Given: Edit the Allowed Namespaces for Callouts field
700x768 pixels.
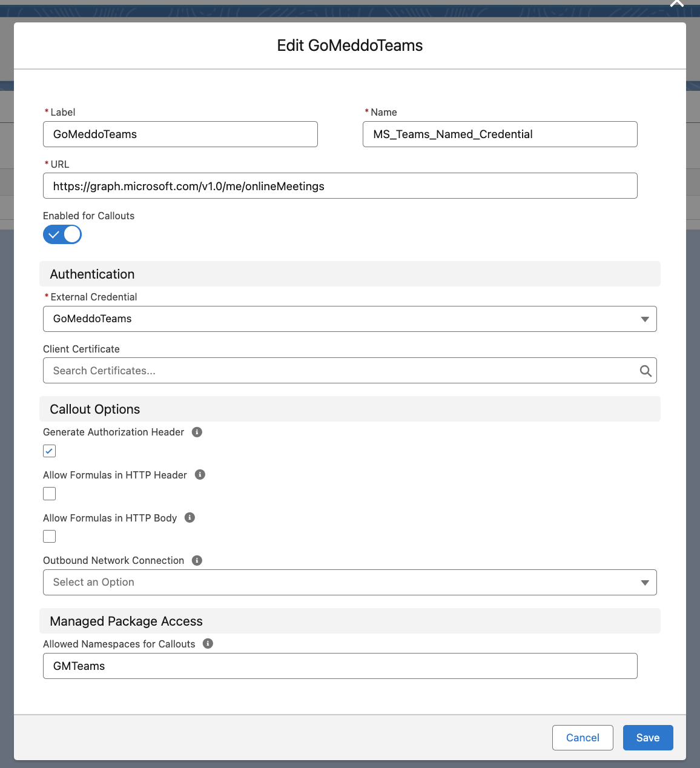Looking at the screenshot, I should click(x=340, y=666).
